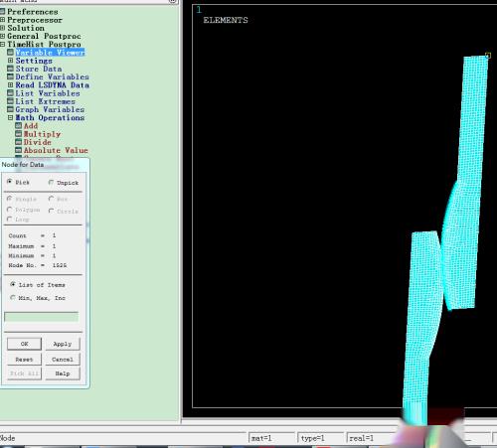Expand the Read LSDYNA Data node
497x448 pixels.
[x=10, y=85]
